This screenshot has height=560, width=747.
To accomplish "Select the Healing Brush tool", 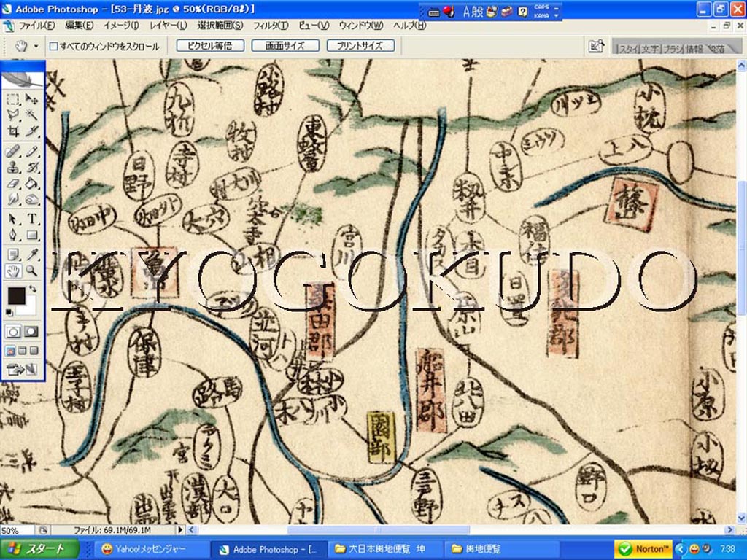I will [x=13, y=152].
